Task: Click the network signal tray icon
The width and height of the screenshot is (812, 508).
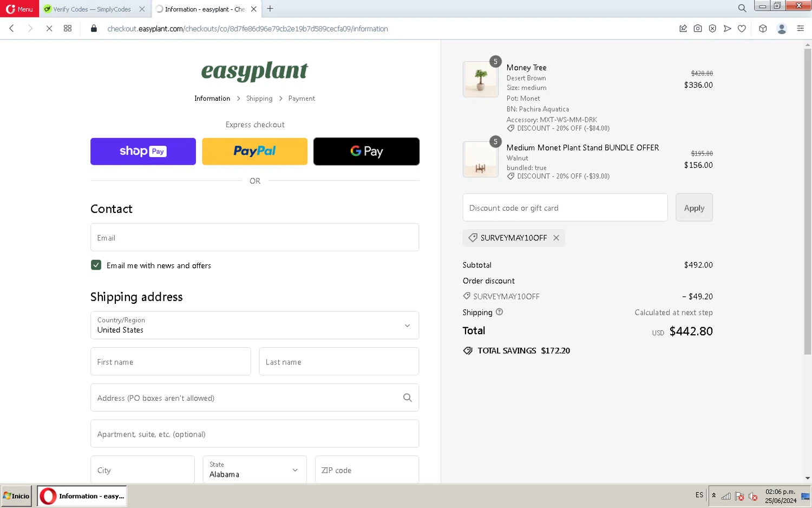Action: pyautogui.click(x=726, y=496)
